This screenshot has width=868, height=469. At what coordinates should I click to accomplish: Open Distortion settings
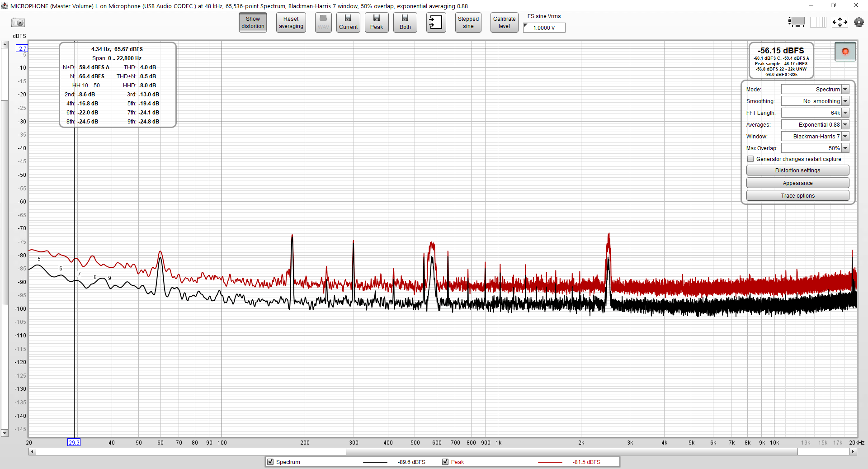tap(797, 171)
